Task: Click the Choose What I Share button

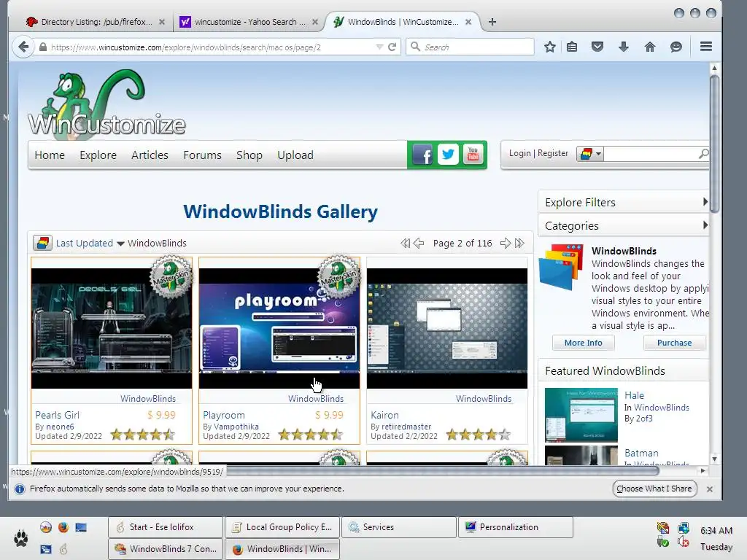Action: tap(654, 489)
